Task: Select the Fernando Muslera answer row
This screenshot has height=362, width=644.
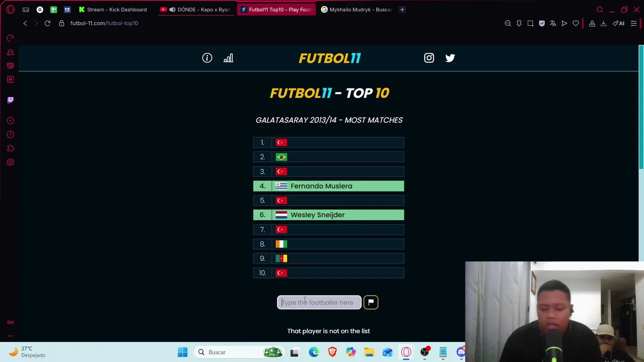Action: tap(329, 186)
